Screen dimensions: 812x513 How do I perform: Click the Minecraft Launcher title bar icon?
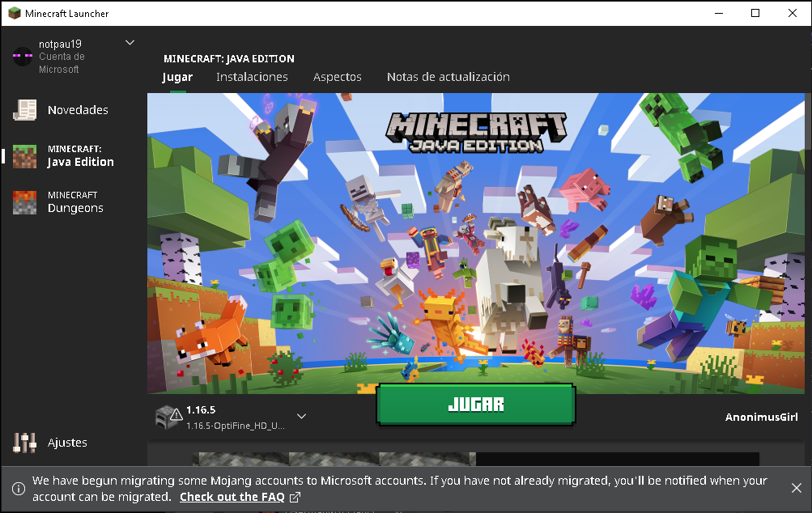pos(15,13)
